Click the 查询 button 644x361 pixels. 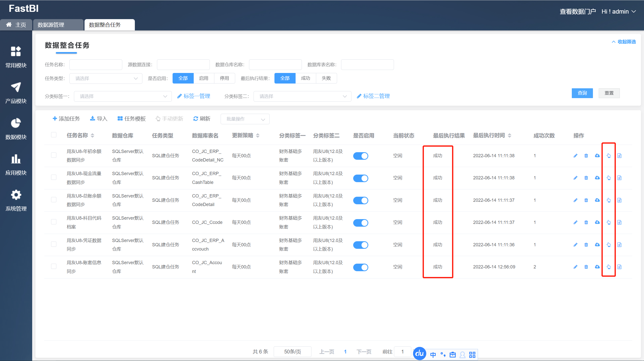pyautogui.click(x=582, y=93)
